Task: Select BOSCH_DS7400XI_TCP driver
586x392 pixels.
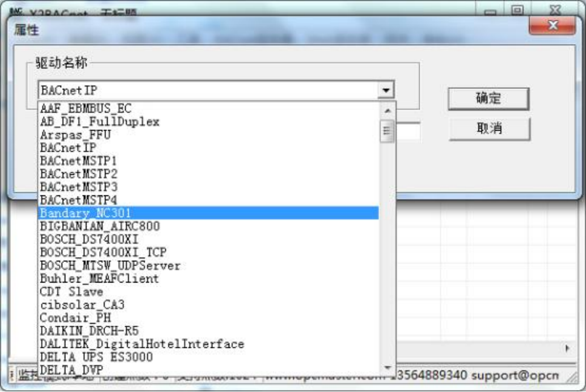Action: point(209,252)
